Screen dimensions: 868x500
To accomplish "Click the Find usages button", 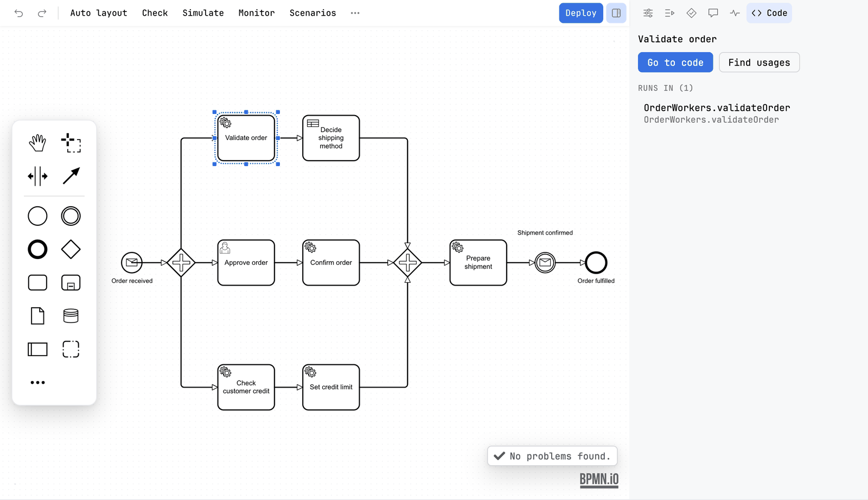I will [x=759, y=62].
